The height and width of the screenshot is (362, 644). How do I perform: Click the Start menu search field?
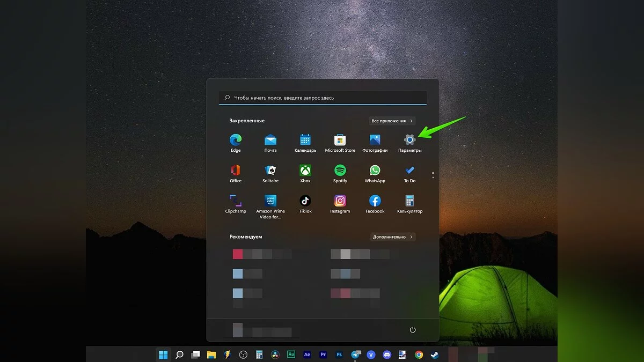tap(323, 98)
